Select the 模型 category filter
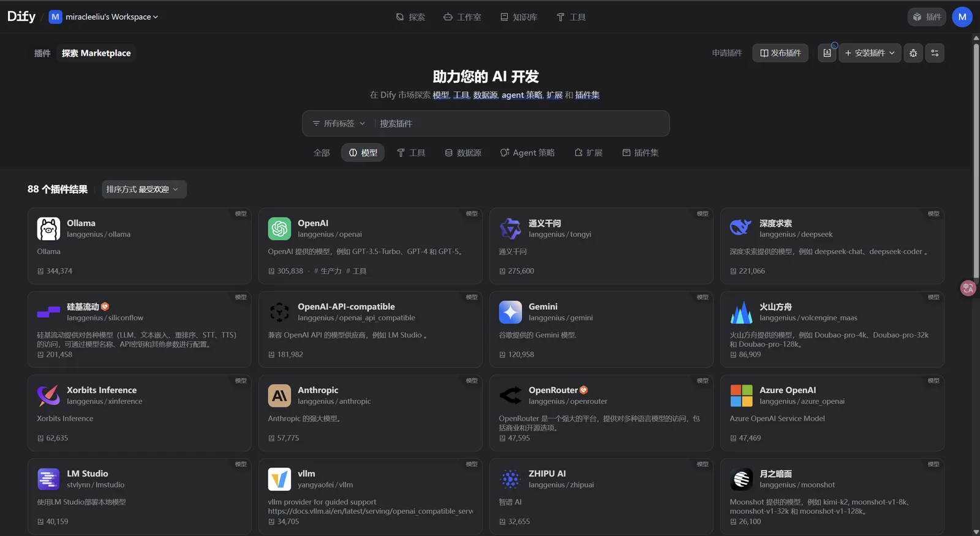 coord(363,153)
